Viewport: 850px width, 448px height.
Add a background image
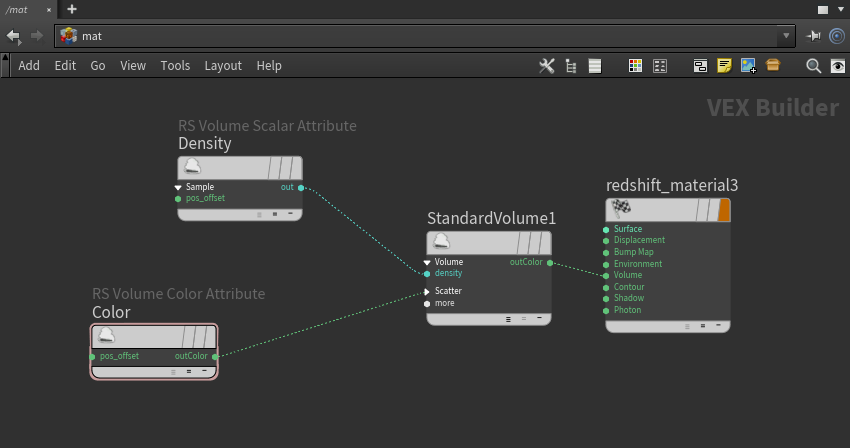coord(748,66)
